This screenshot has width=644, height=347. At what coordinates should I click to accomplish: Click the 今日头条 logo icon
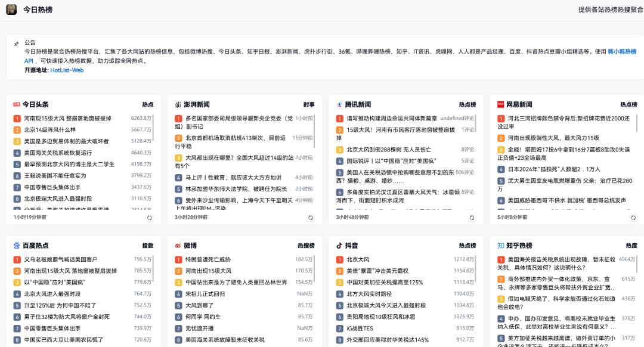(x=17, y=104)
